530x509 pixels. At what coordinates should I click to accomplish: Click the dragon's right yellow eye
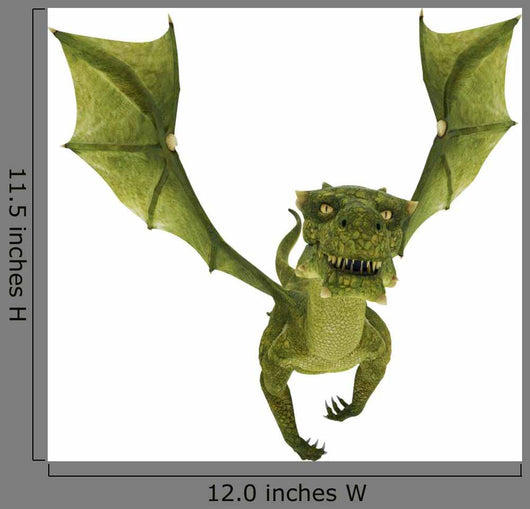(386, 215)
